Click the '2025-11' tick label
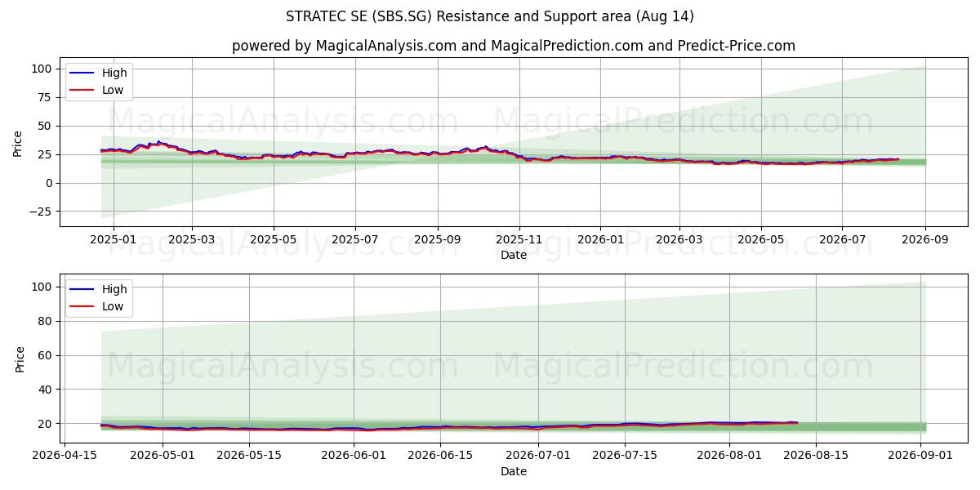 519,239
